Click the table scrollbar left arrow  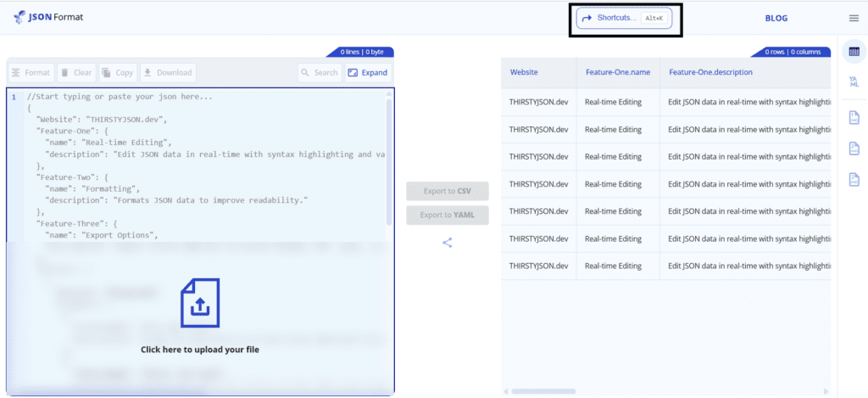tap(505, 391)
